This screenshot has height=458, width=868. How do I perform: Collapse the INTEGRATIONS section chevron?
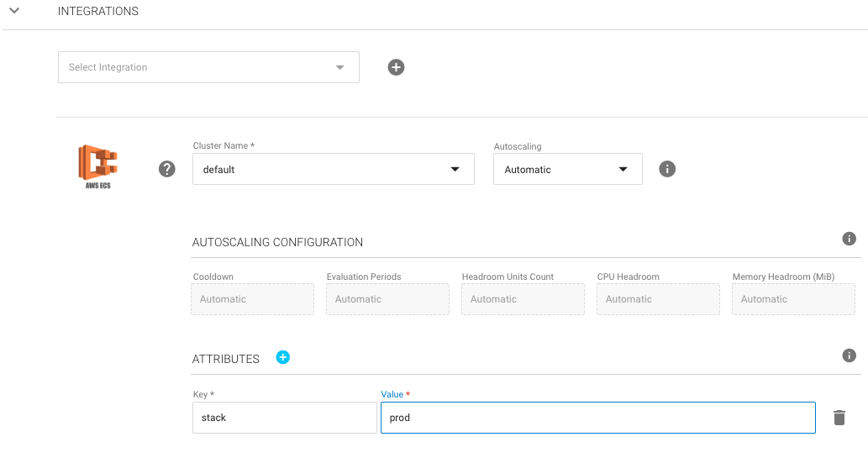[x=14, y=11]
